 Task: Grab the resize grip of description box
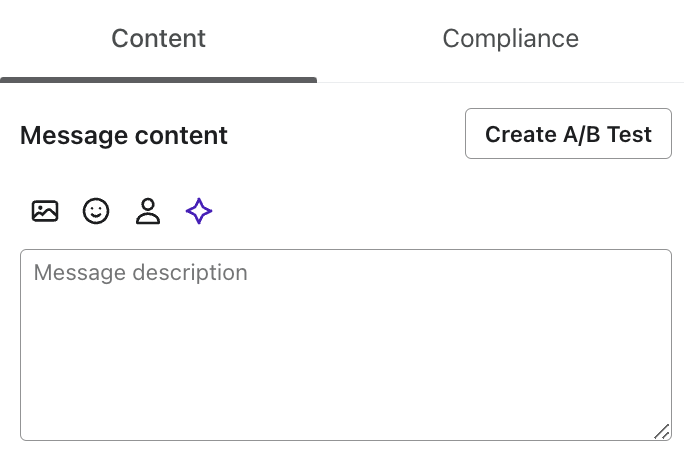pos(662,431)
